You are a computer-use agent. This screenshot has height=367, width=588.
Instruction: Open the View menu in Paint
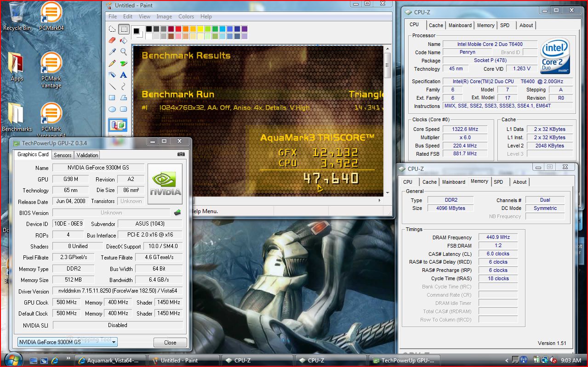point(145,16)
